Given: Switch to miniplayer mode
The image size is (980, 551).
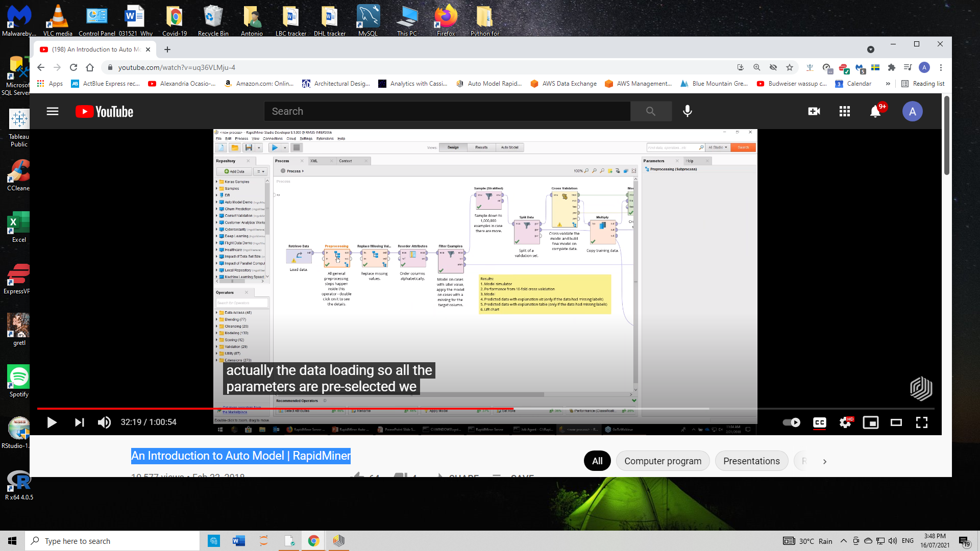Looking at the screenshot, I should click(x=871, y=422).
